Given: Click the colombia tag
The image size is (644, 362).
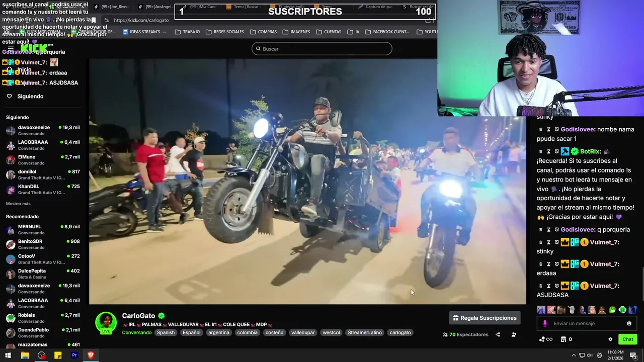Looking at the screenshot, I should (x=248, y=332).
